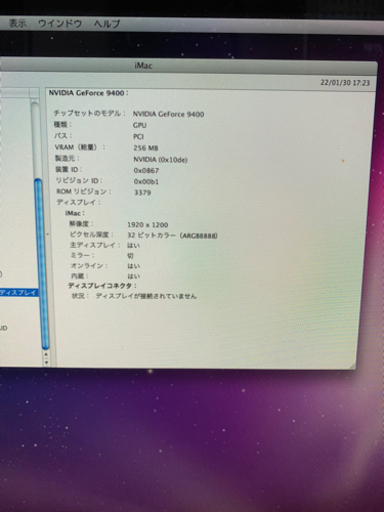Viewport: 384px width, 512px height.
Task: Click the split-pane divider handle dot
Action: click(47, 234)
